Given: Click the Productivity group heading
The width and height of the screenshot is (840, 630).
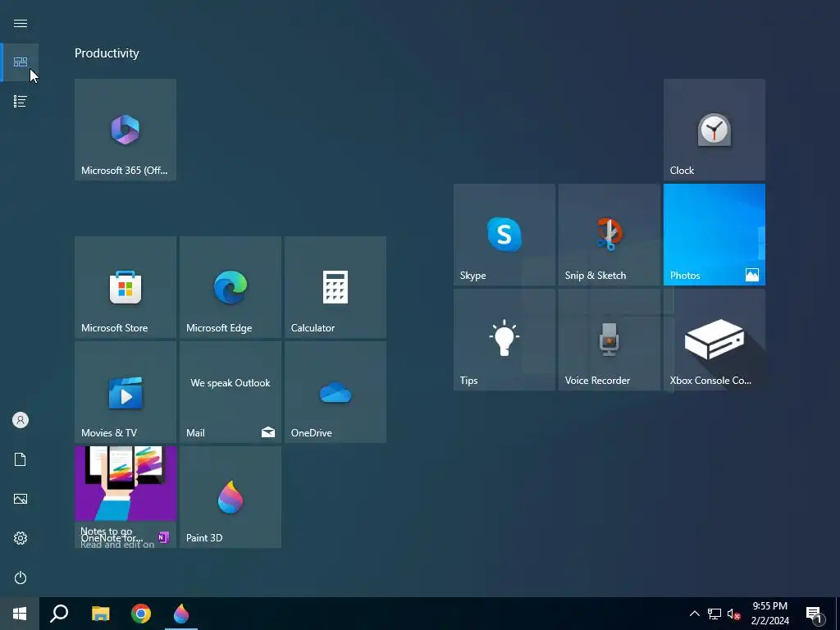Looking at the screenshot, I should tap(107, 53).
